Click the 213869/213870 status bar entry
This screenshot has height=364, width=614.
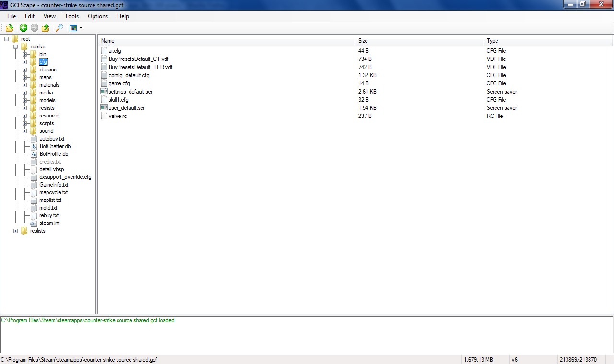578,360
